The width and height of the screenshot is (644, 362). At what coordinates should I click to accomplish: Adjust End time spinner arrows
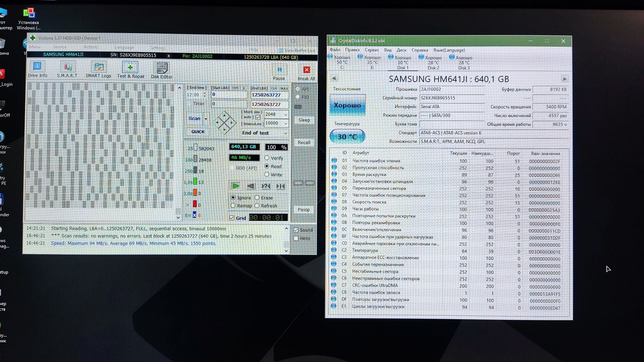(204, 95)
